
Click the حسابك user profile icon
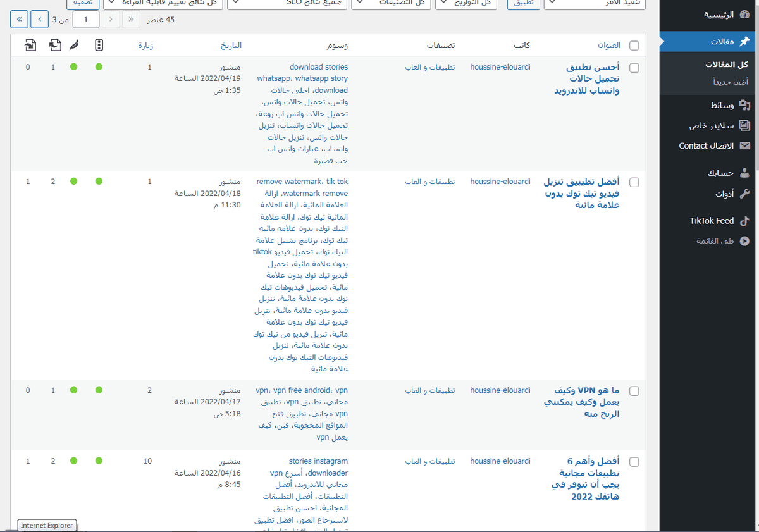pyautogui.click(x=744, y=173)
